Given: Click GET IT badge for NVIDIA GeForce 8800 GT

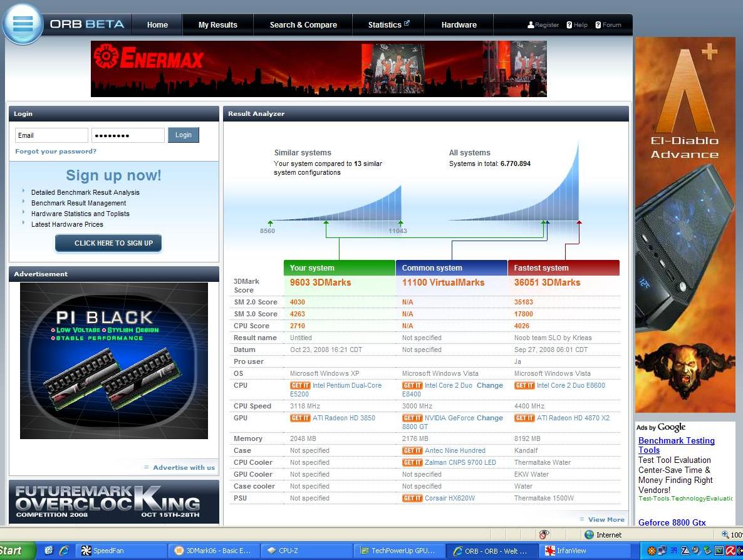Looking at the screenshot, I should pos(412,418).
